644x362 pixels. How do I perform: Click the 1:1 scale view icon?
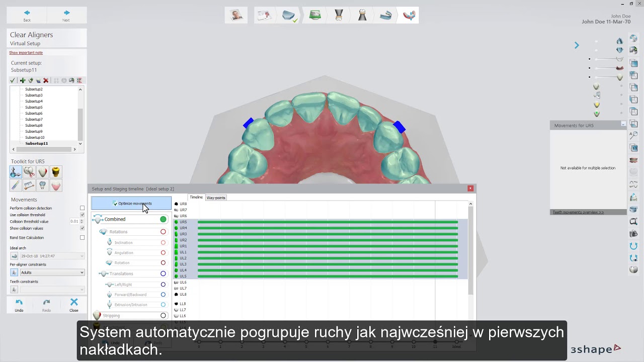pos(633,148)
